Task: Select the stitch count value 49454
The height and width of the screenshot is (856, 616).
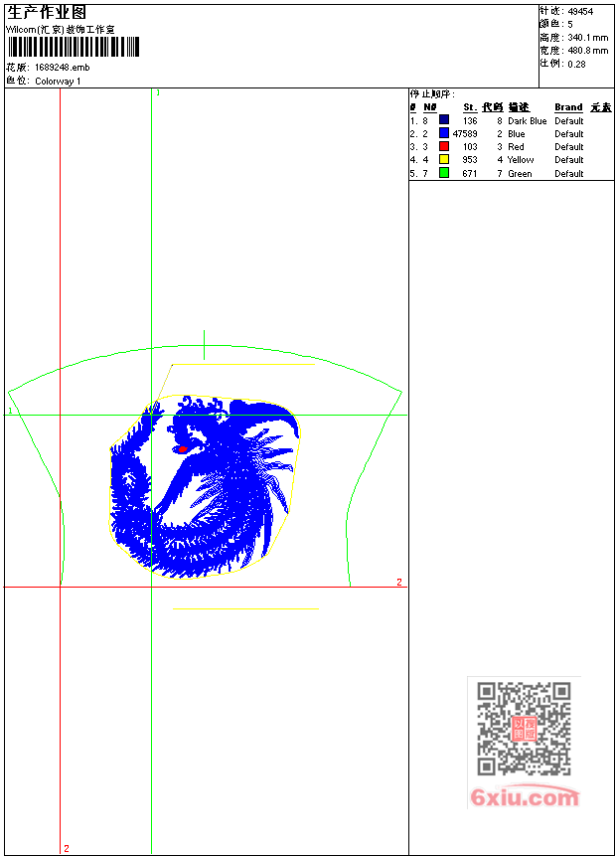Action: (580, 12)
